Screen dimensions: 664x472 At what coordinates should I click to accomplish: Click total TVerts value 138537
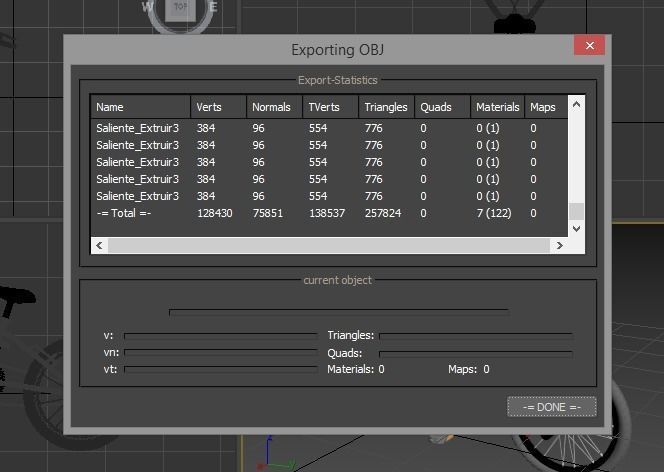(327, 213)
